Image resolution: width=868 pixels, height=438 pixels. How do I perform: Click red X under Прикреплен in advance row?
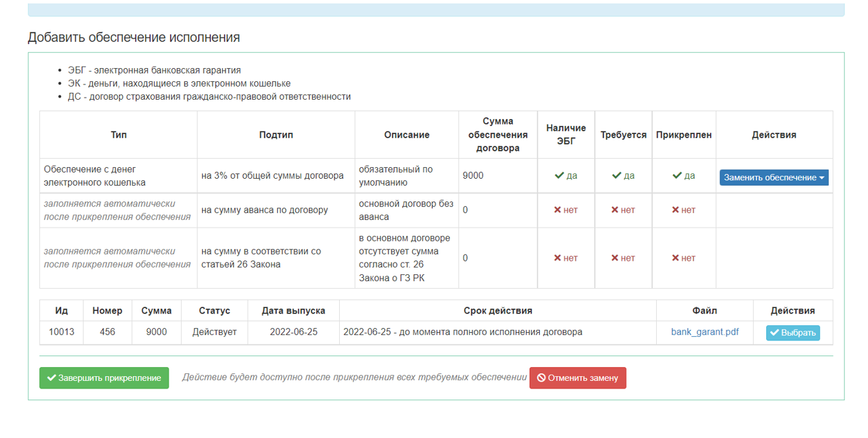(675, 210)
